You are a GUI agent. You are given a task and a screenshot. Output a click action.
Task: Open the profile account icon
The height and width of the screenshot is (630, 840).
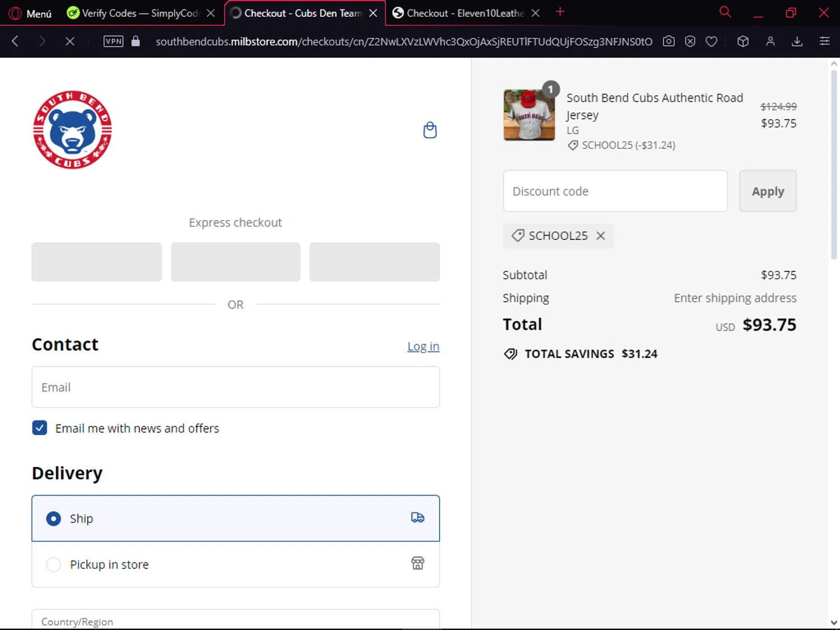pyautogui.click(x=771, y=41)
